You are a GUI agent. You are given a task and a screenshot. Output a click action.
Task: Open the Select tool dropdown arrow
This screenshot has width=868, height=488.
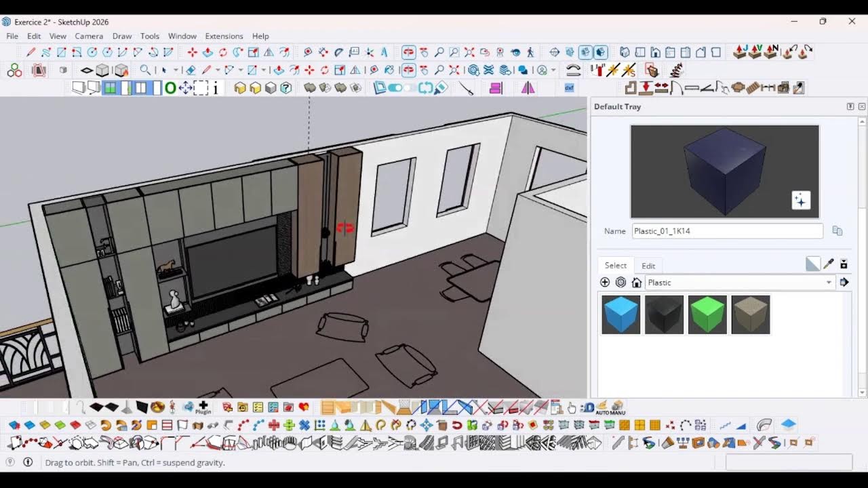tap(176, 70)
